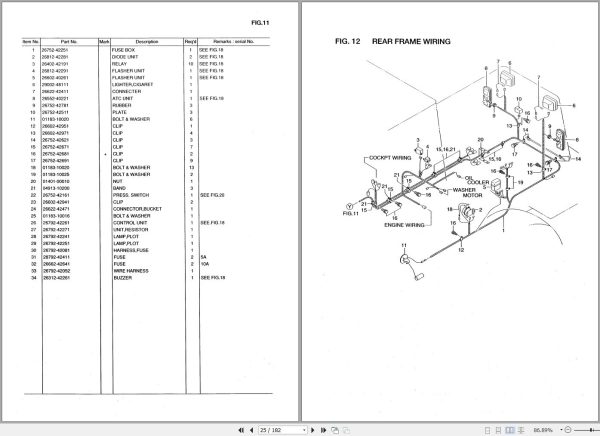Click the RELAY description cell

point(119,64)
